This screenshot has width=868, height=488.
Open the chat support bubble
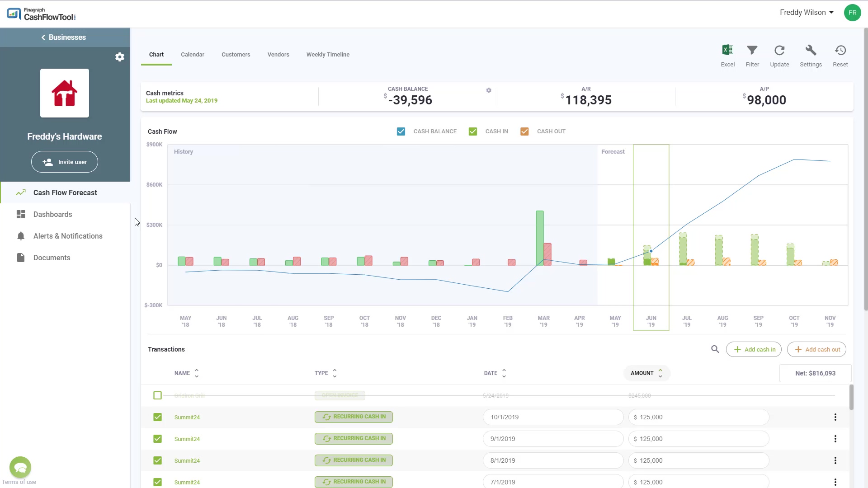pos(20,467)
